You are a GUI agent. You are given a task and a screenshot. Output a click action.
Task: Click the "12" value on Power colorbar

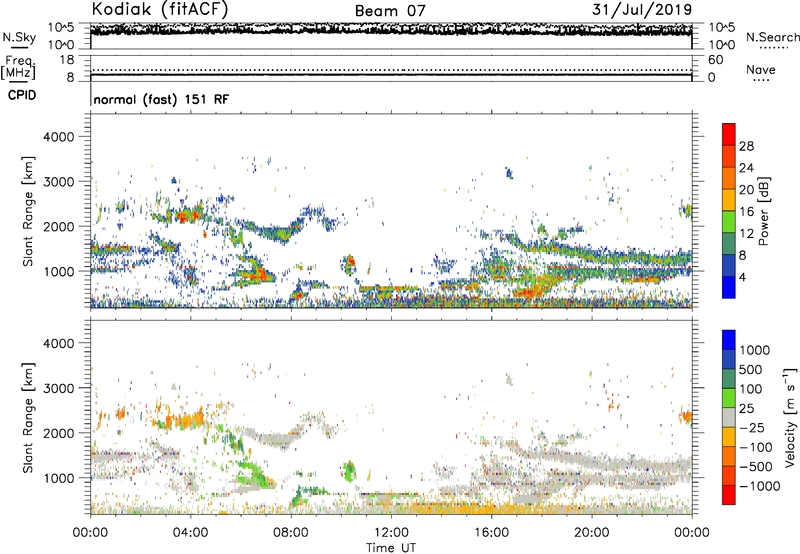point(746,234)
